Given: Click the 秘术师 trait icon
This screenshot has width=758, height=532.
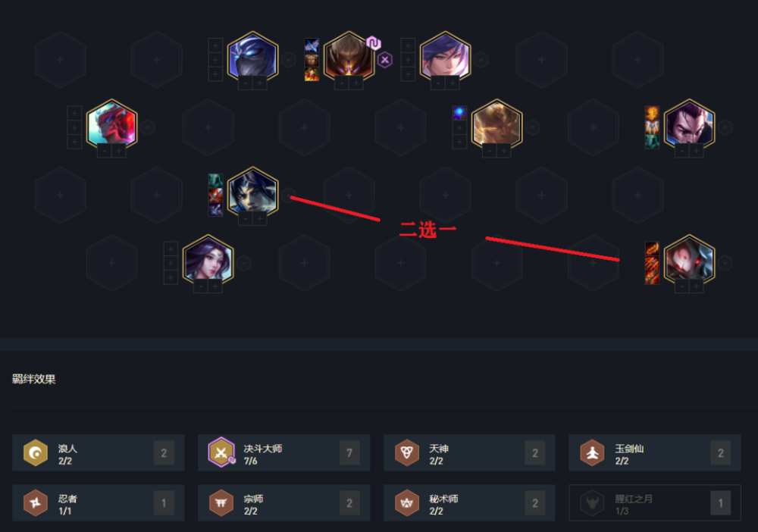Looking at the screenshot, I should click(407, 503).
